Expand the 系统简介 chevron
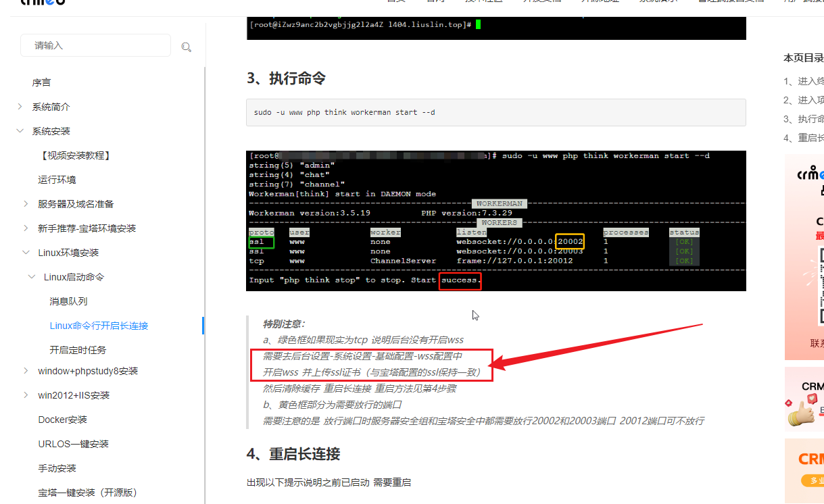Image resolution: width=824 pixels, height=504 pixels. pos(20,107)
